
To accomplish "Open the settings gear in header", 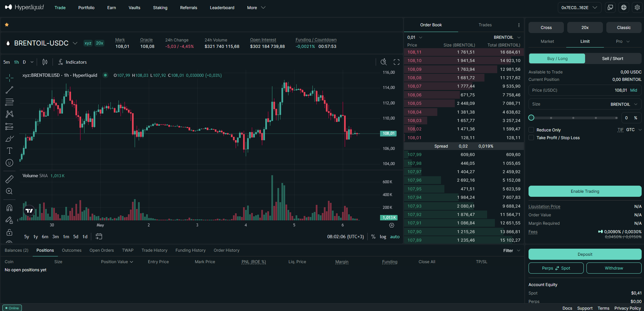I will click(637, 7).
